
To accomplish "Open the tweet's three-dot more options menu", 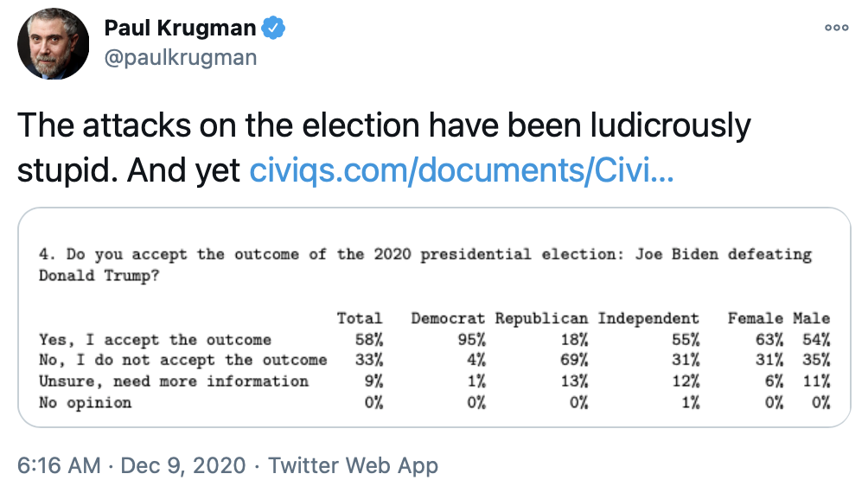I will (x=836, y=28).
